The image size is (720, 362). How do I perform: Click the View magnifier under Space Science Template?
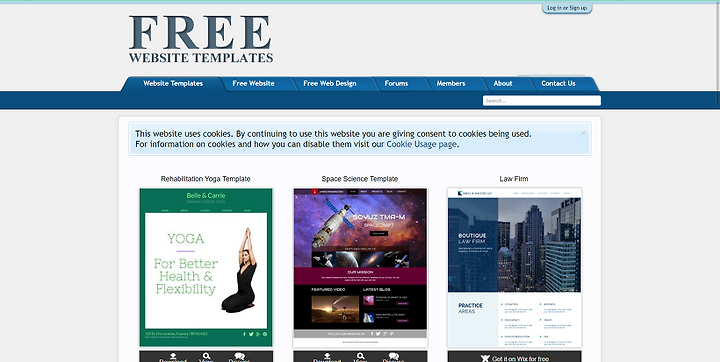point(361,356)
